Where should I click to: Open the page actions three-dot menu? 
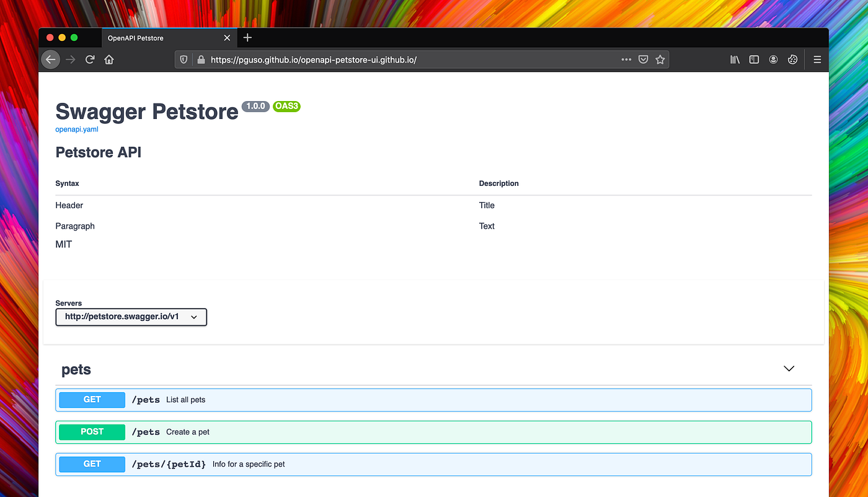click(x=626, y=59)
